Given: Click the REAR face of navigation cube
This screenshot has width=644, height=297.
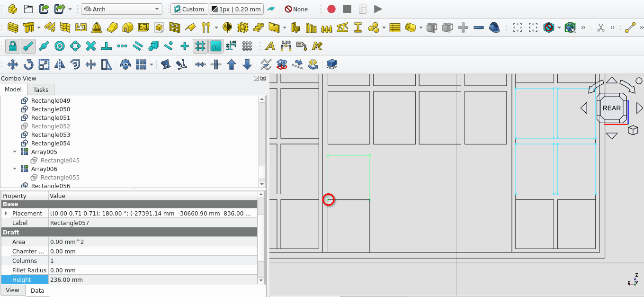Looking at the screenshot, I should tap(611, 108).
